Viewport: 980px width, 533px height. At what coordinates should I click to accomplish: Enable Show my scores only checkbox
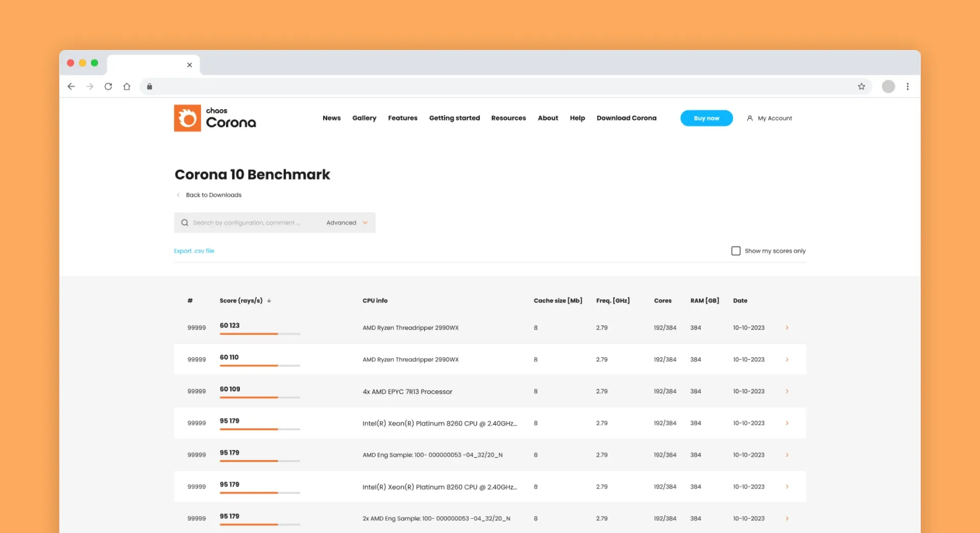point(736,251)
